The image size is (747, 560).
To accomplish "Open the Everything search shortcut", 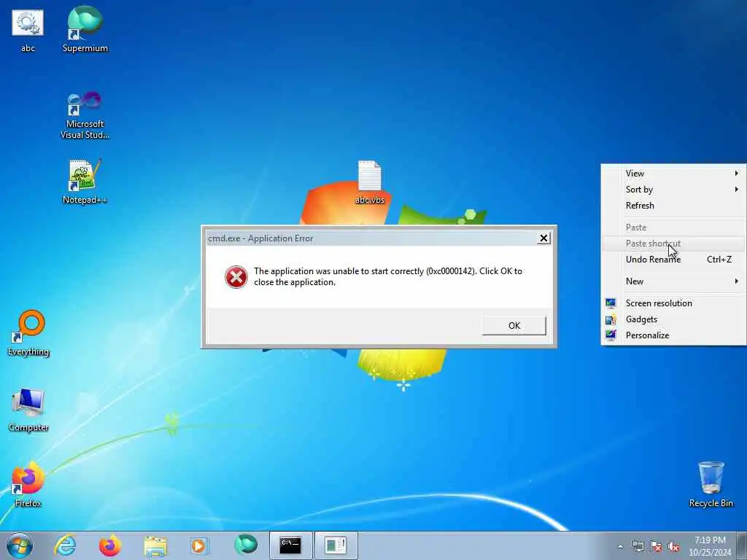I will pyautogui.click(x=28, y=333).
